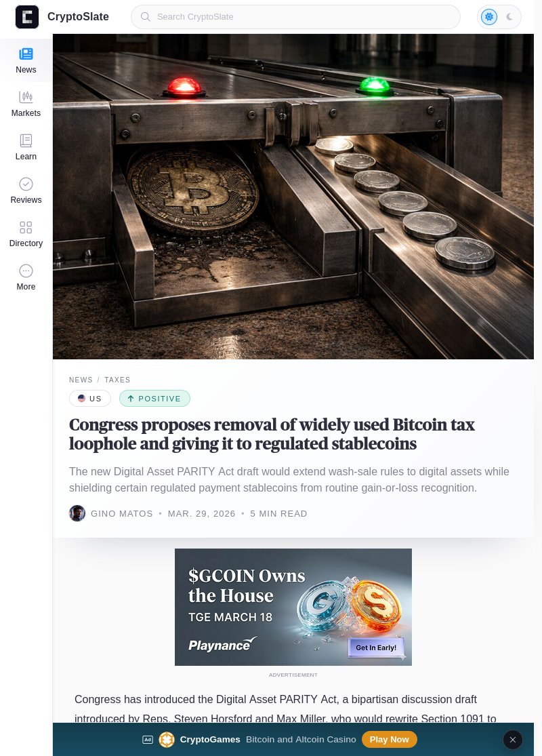The width and height of the screenshot is (542, 756).
Task: Switch to light mode sun toggle
Action: click(x=489, y=17)
